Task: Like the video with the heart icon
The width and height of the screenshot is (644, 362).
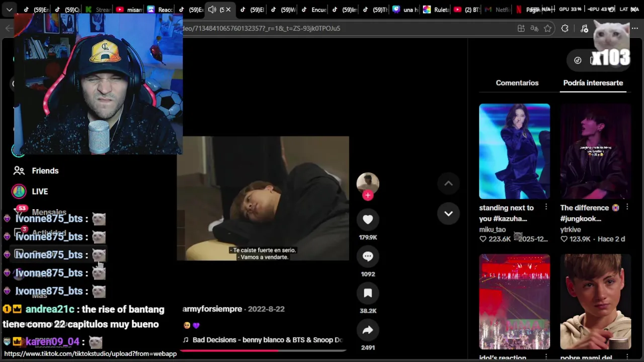Action: point(368,219)
